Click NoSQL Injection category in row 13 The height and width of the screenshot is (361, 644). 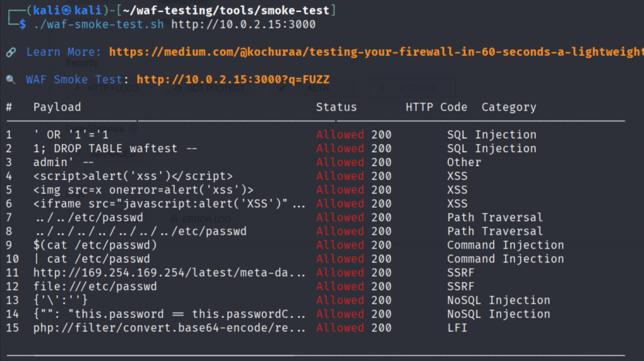(499, 300)
